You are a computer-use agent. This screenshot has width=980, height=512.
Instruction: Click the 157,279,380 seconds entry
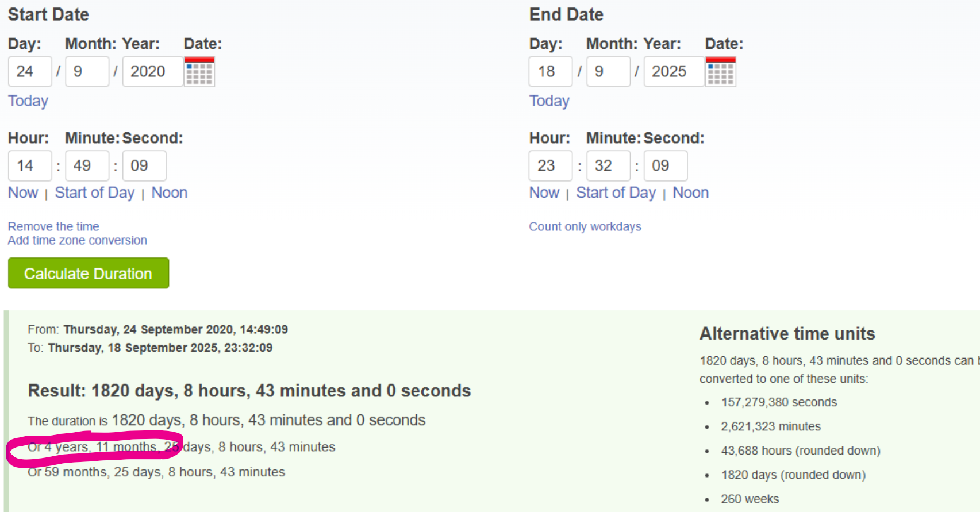click(779, 402)
